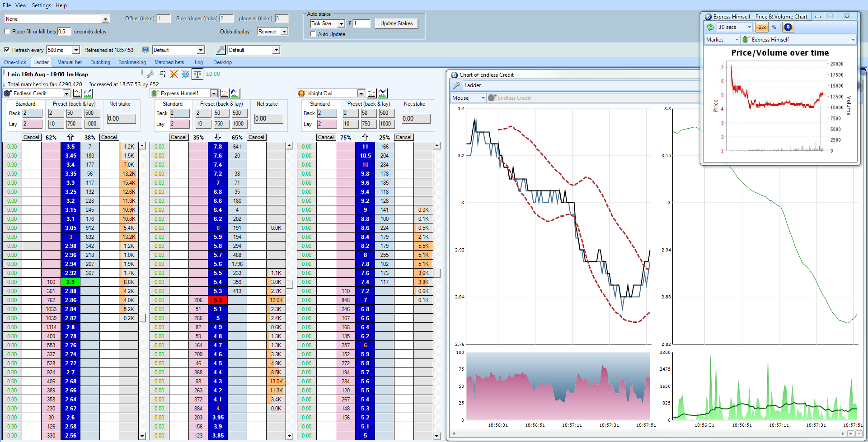Open the Settings menu
This screenshot has height=442, width=868.
click(x=41, y=5)
